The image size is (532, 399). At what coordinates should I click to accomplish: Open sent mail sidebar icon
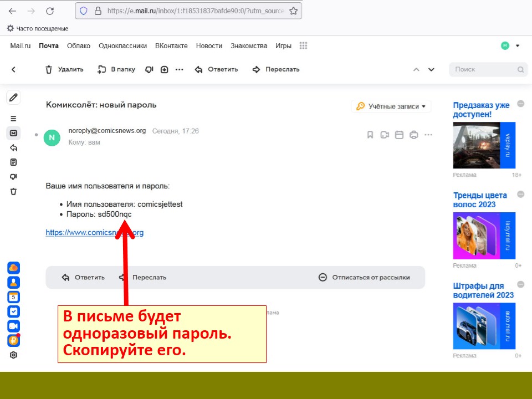pos(13,148)
